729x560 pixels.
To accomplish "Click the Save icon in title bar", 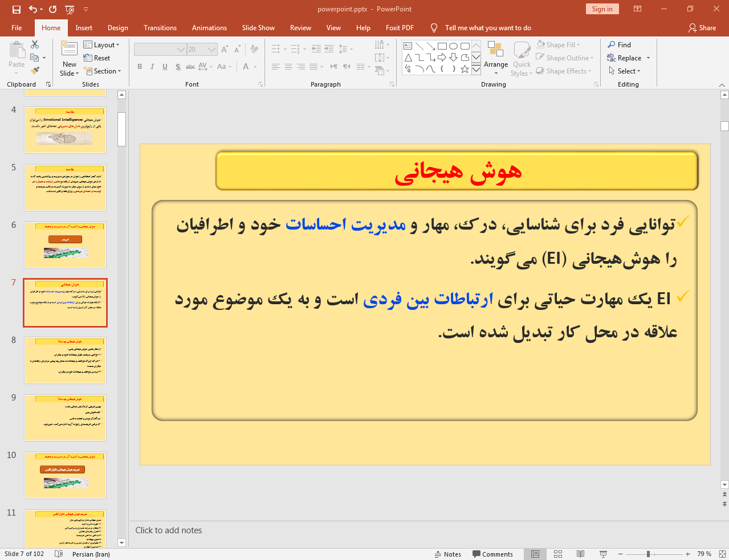I will pyautogui.click(x=16, y=9).
